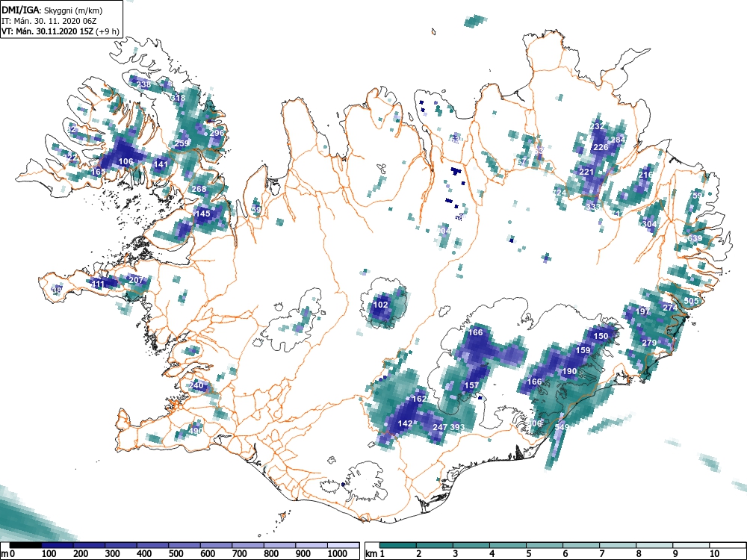The image size is (747, 560).
Task: Select the 333 value label
Action: [593, 207]
